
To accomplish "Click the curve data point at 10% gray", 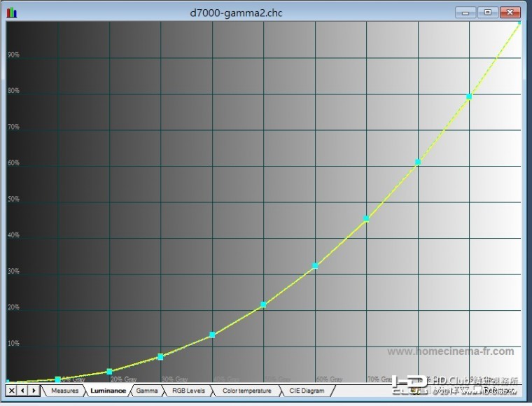I will point(58,379).
